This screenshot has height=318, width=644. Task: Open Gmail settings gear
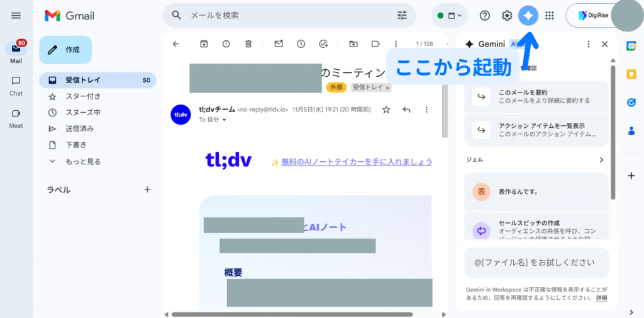pos(507,16)
